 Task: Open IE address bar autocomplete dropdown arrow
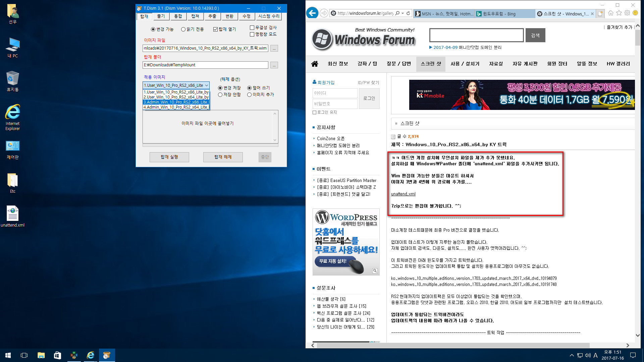(x=403, y=13)
